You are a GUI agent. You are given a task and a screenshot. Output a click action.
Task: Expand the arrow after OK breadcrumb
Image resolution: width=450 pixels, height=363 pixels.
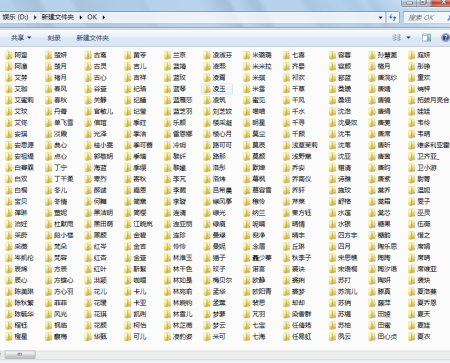[104, 17]
